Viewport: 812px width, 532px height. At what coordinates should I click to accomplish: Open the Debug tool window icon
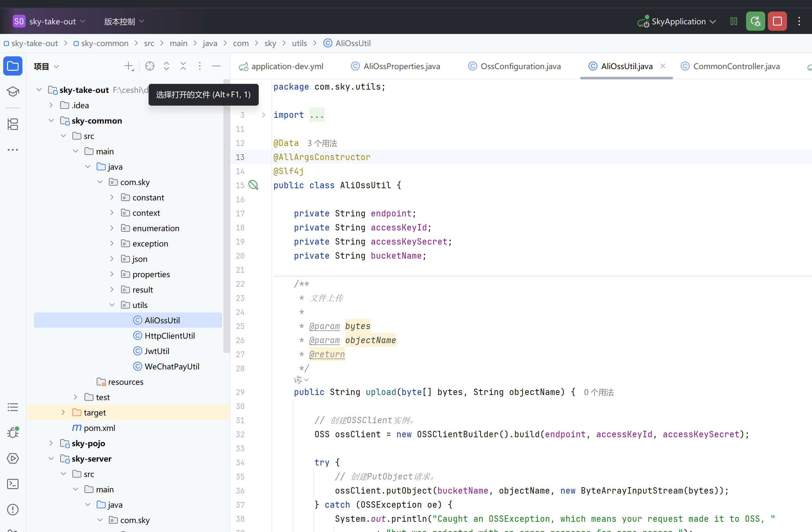[x=12, y=432]
